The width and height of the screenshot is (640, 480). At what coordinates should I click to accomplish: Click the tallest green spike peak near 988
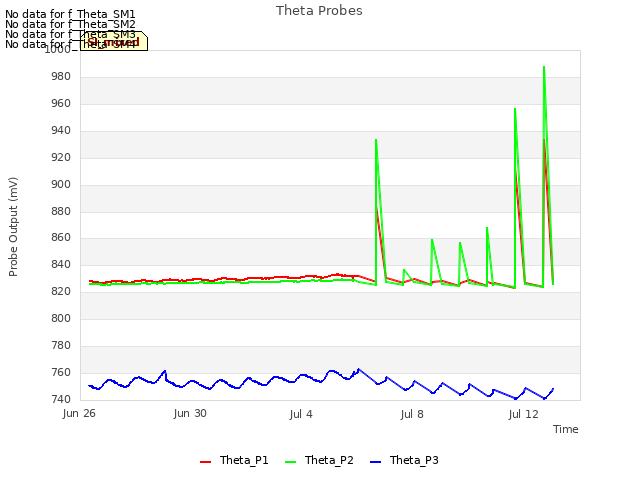tap(544, 67)
